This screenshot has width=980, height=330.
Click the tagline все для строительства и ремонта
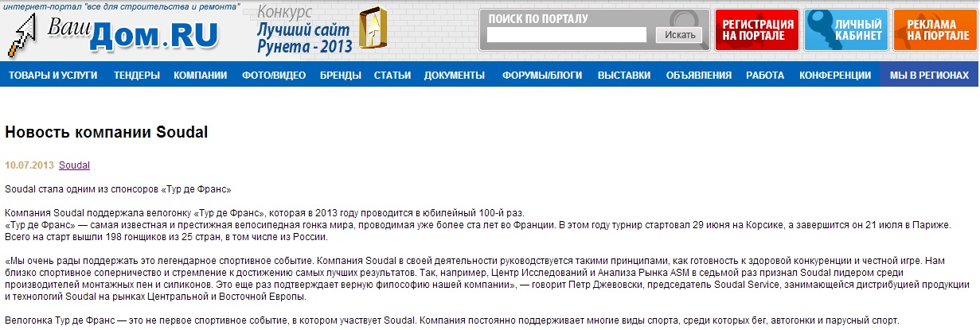pyautogui.click(x=121, y=6)
